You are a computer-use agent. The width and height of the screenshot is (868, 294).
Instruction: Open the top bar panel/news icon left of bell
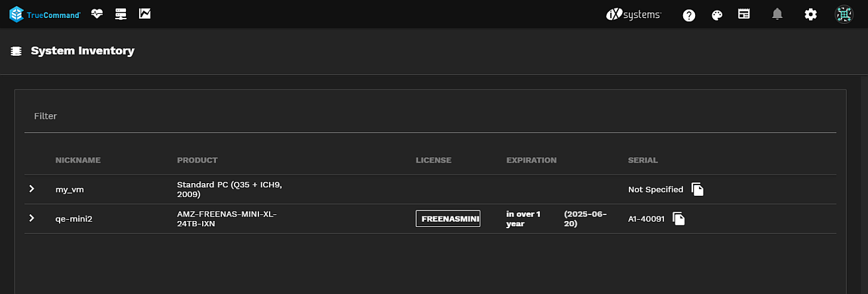(744, 14)
